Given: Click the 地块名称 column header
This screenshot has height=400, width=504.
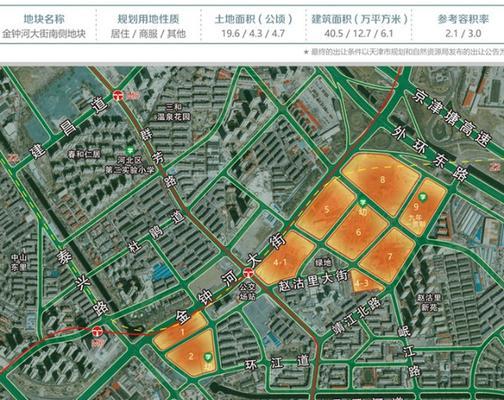Looking at the screenshot, I should (x=44, y=19).
